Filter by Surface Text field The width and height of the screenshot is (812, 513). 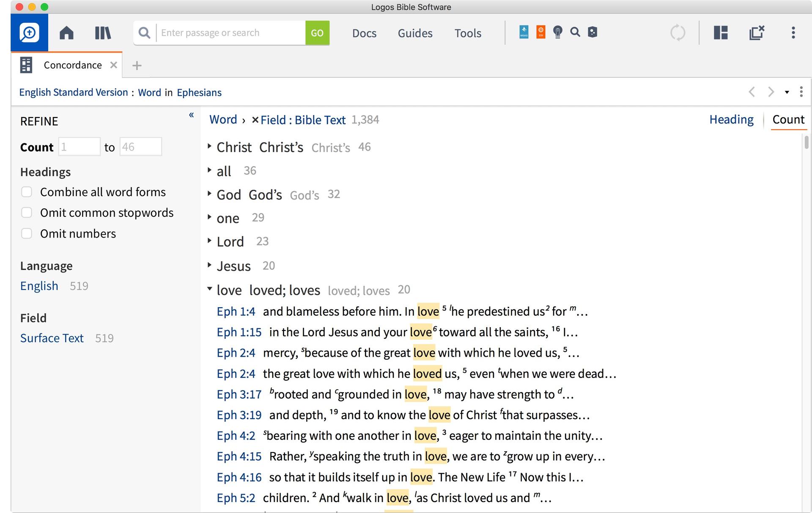[x=52, y=338]
